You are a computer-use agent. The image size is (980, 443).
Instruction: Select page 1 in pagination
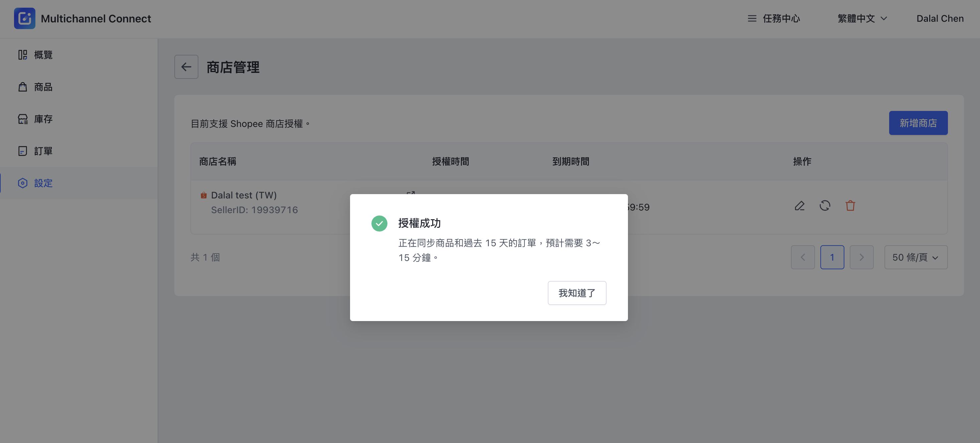[x=832, y=257]
